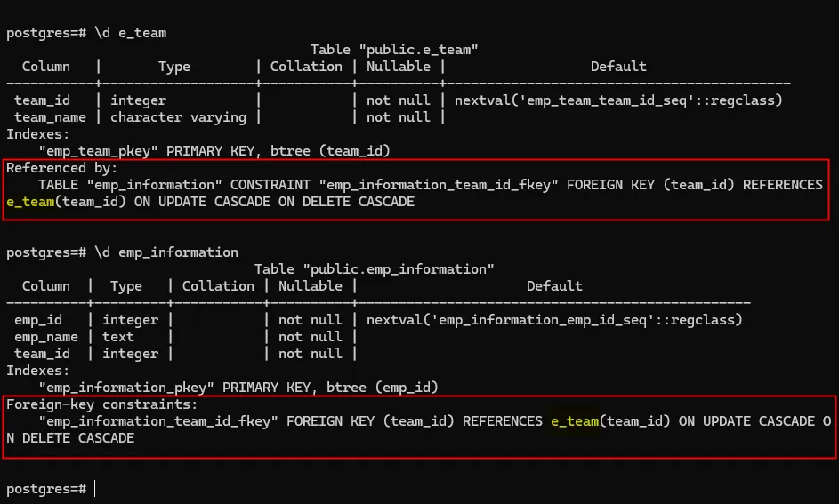Click the 'text' type value for emp_name

118,337
